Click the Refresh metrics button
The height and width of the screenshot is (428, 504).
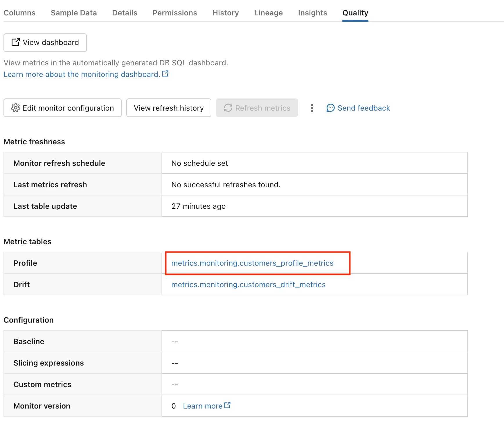click(x=257, y=108)
